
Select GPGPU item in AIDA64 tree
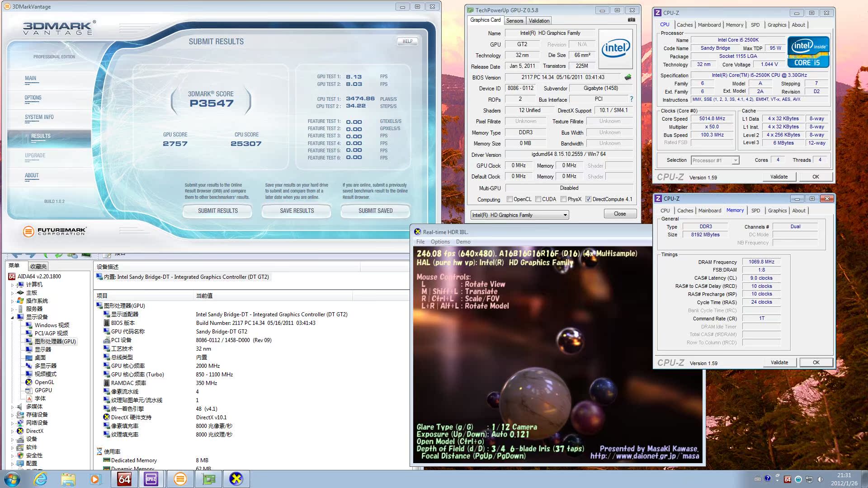(x=43, y=390)
